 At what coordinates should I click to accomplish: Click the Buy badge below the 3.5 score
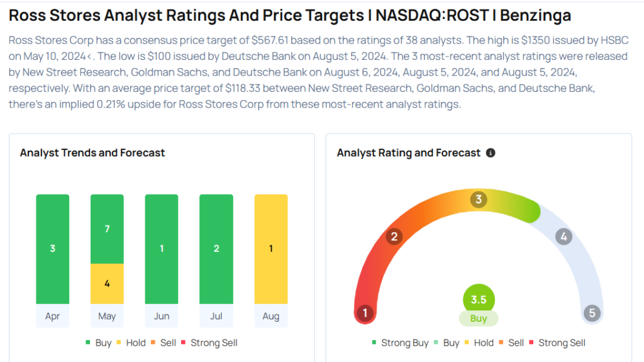[479, 319]
